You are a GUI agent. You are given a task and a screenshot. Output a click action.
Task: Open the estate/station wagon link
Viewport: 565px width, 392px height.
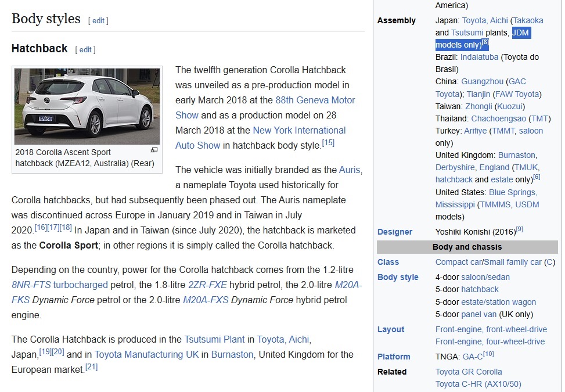coord(499,303)
